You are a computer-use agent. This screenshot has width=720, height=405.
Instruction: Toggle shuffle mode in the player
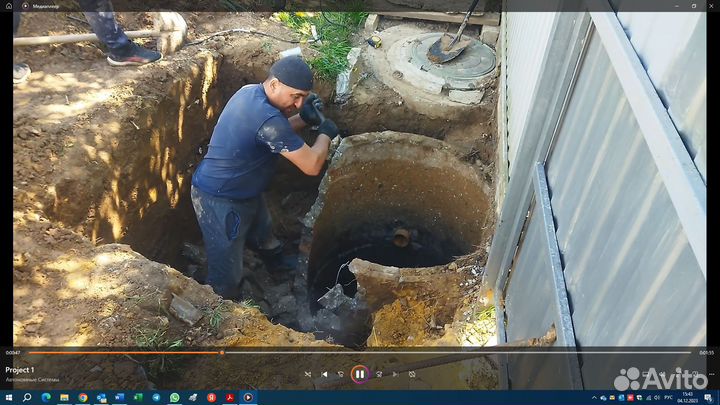point(307,374)
